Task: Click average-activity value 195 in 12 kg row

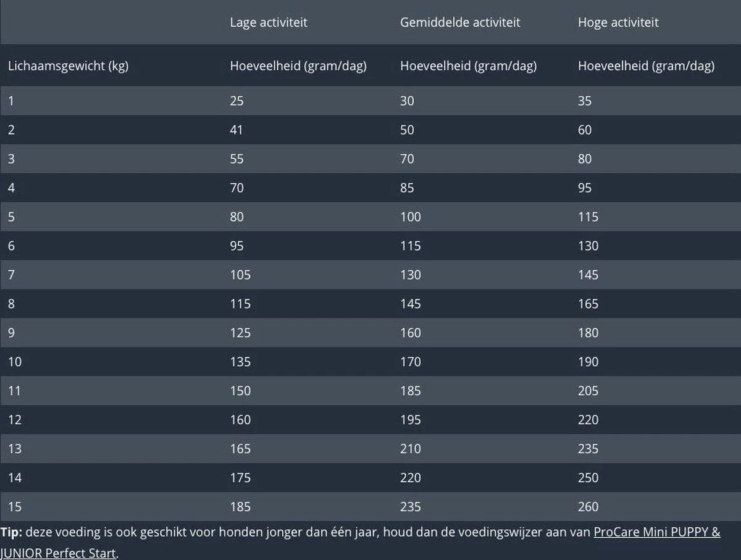Action: click(x=411, y=420)
